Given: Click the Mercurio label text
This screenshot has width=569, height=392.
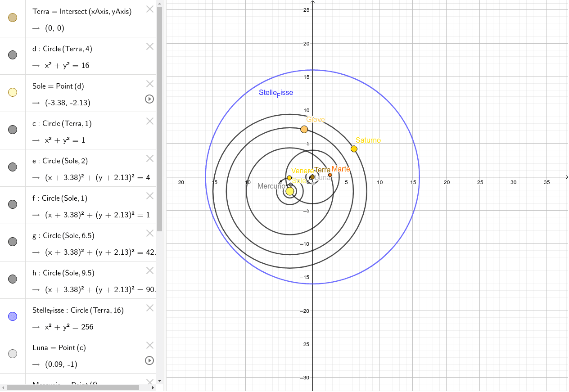Looking at the screenshot, I should [271, 186].
